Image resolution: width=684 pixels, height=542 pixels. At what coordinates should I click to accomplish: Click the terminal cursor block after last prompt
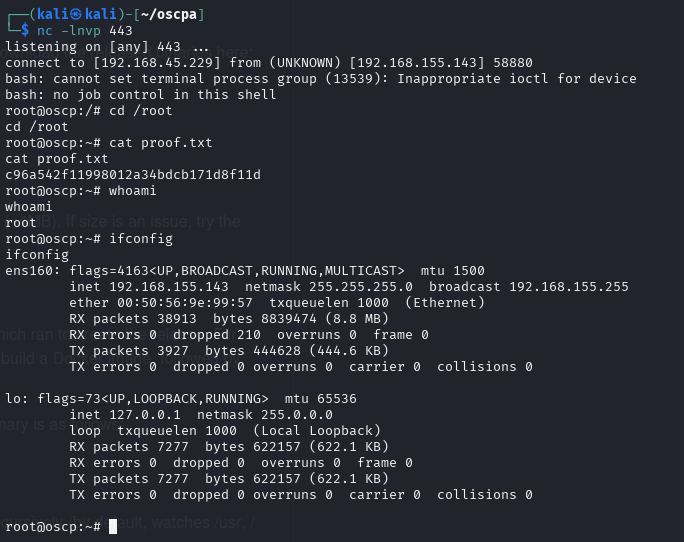tap(113, 526)
